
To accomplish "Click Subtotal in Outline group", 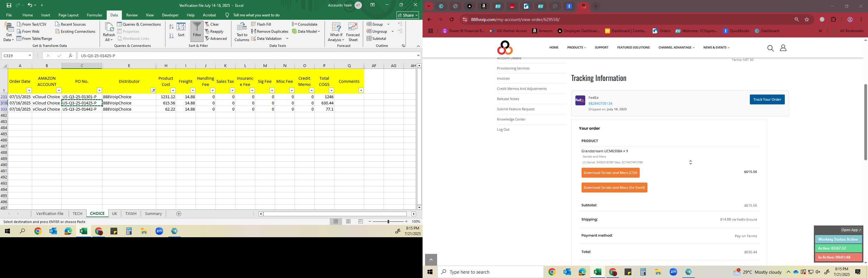I will coord(377,38).
